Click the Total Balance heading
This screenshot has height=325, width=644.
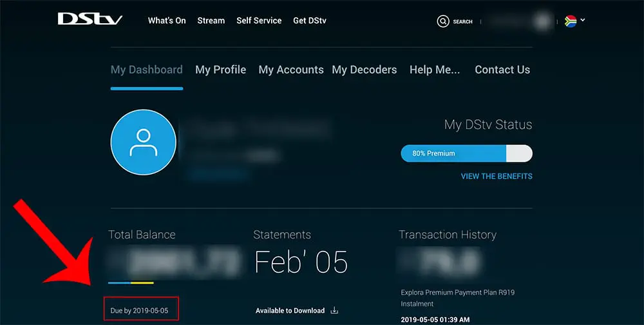pyautogui.click(x=142, y=235)
